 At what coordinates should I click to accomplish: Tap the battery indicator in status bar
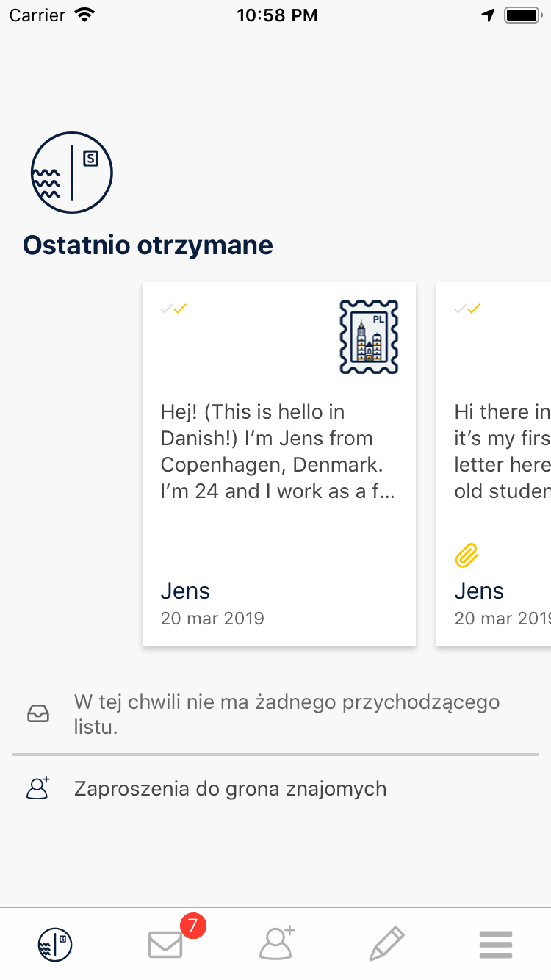(522, 15)
